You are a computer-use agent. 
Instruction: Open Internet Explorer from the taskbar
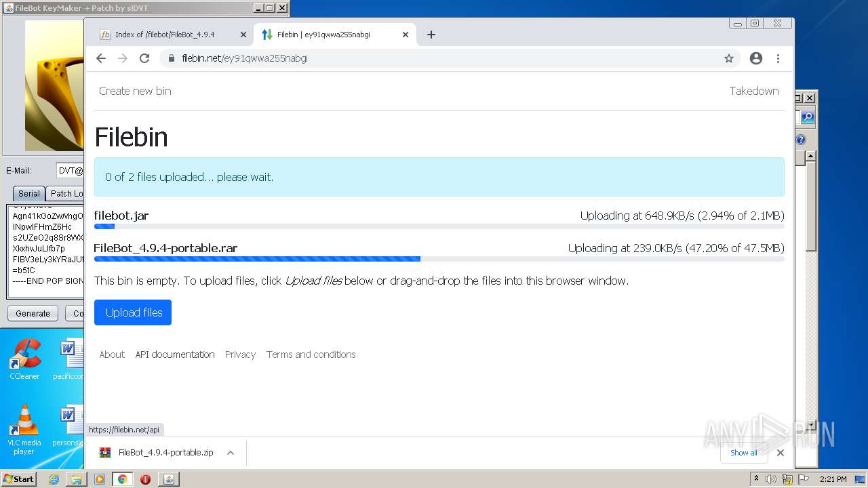(x=54, y=479)
